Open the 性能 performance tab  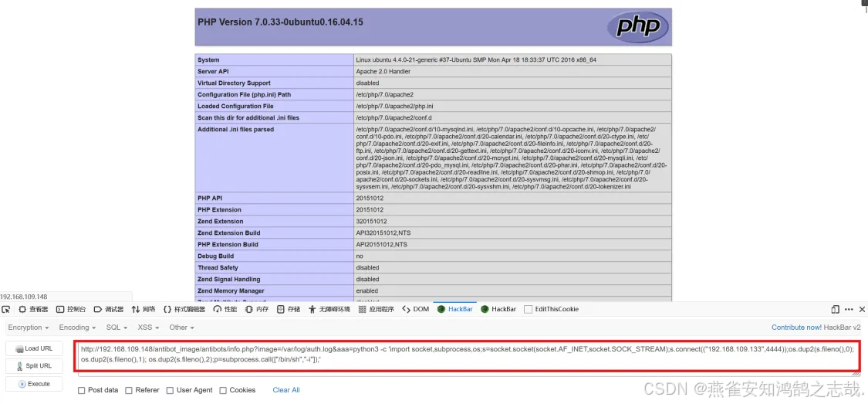(225, 309)
